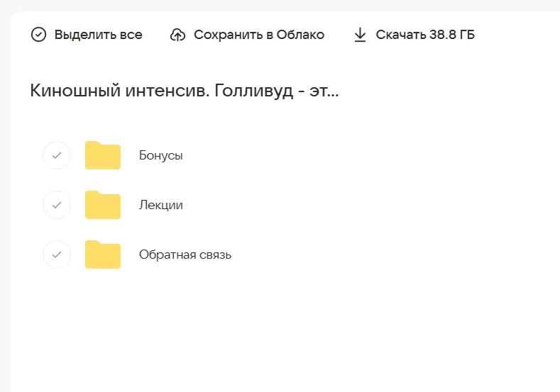Screen dimensions: 560x392
Task: Click the download arrow icon
Action: click(361, 35)
